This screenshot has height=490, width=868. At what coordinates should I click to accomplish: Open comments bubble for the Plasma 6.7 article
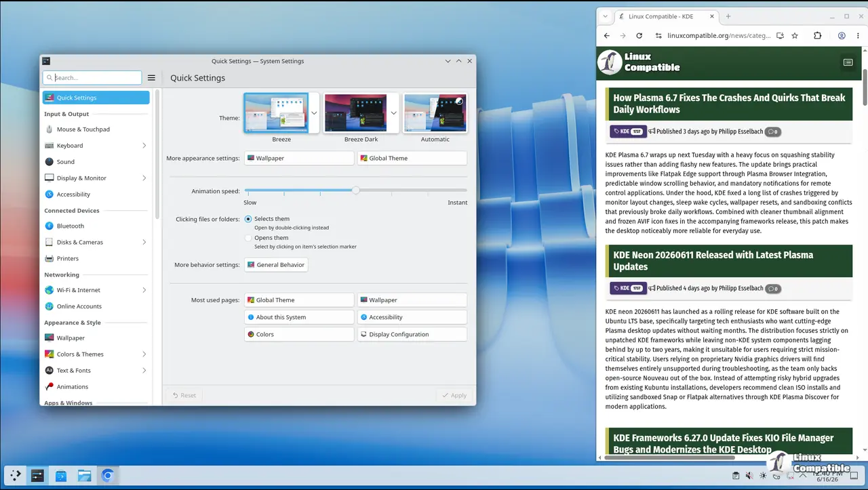tap(772, 131)
